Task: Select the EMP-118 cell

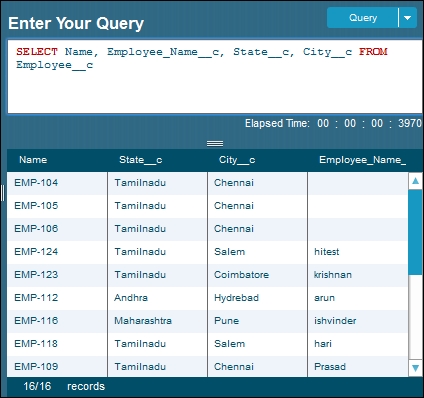Action: pos(57,344)
